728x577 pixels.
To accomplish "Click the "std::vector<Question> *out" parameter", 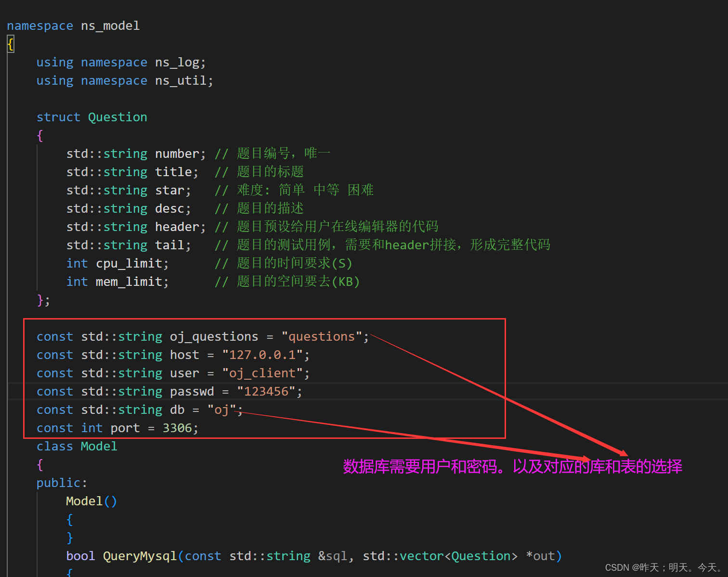I will 458,556.
